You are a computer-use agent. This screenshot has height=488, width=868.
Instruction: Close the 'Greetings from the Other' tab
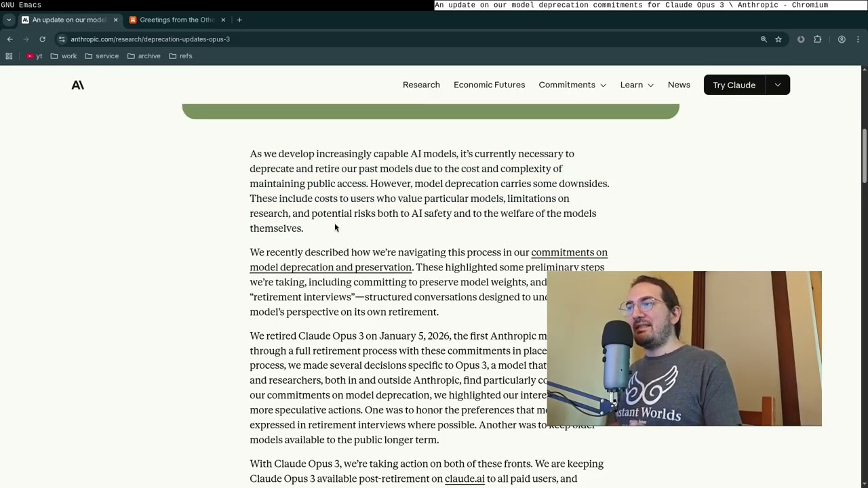[x=223, y=20]
